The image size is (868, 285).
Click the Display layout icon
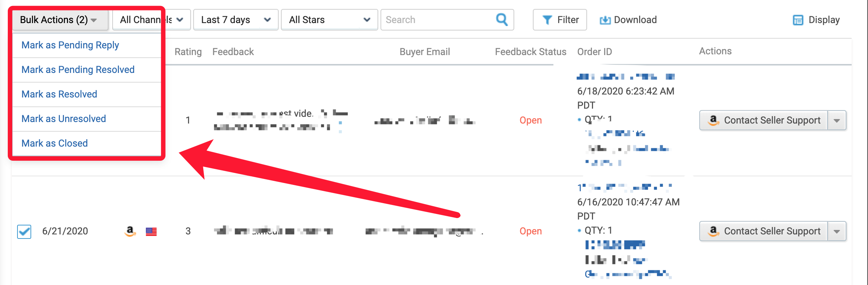pos(798,20)
